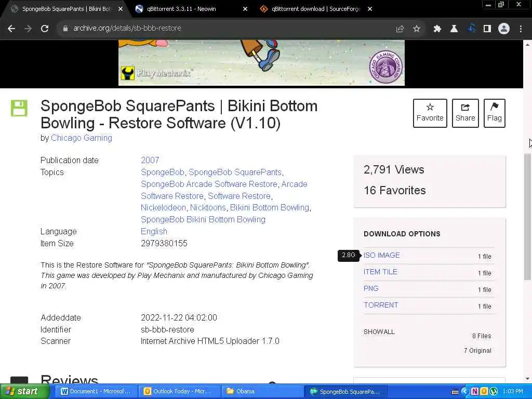Open the Nicktoons topic link
The height and width of the screenshot is (399, 532).
[208, 207]
